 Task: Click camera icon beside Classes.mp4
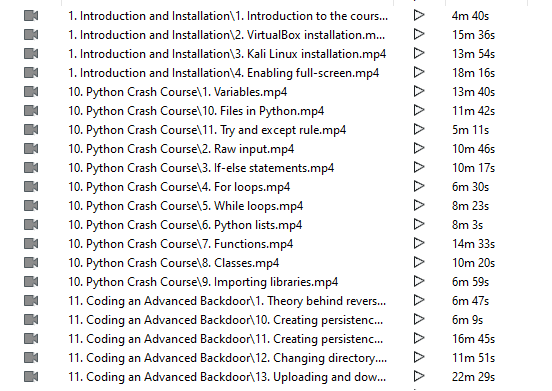(31, 263)
